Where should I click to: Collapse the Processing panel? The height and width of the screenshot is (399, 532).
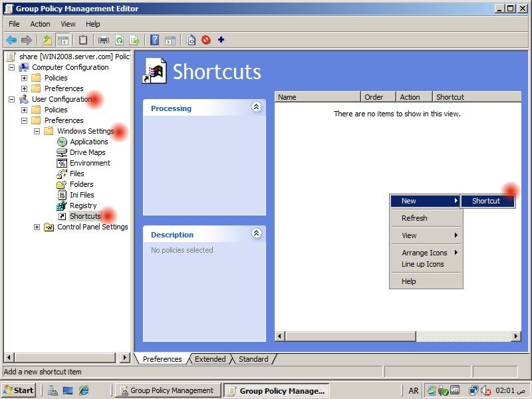(257, 107)
